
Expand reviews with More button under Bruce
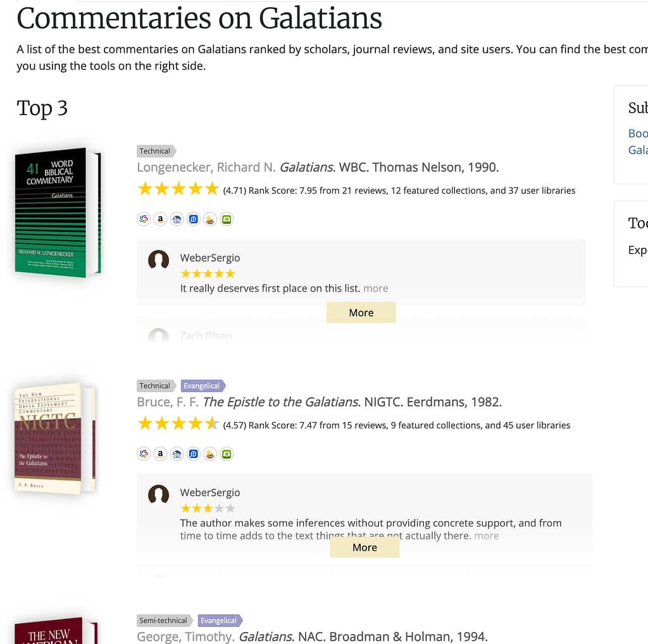tap(364, 547)
